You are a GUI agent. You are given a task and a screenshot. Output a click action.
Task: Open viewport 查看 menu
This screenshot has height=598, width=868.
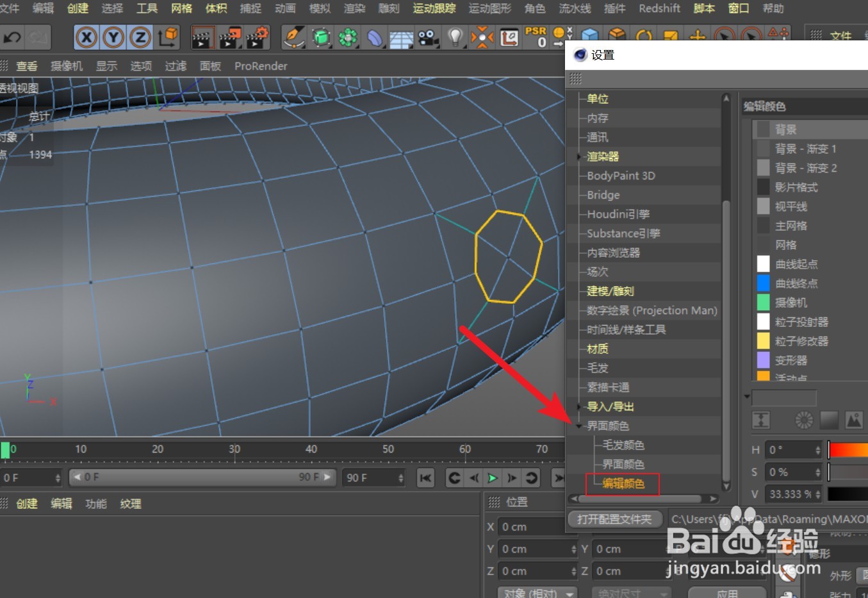coord(27,66)
